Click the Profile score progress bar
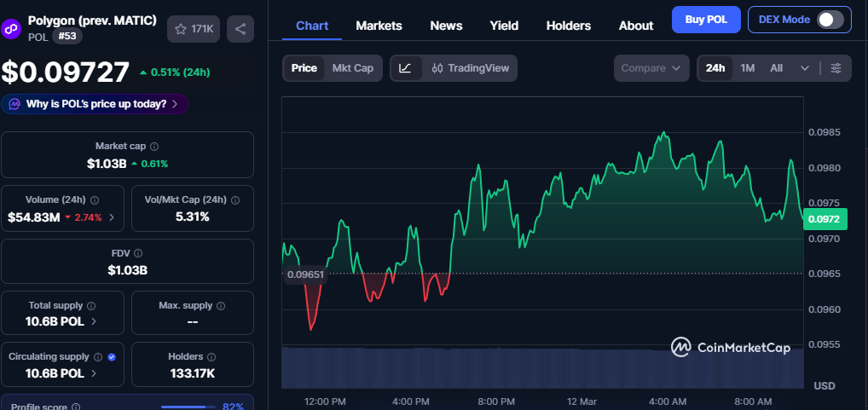 pyautogui.click(x=187, y=407)
